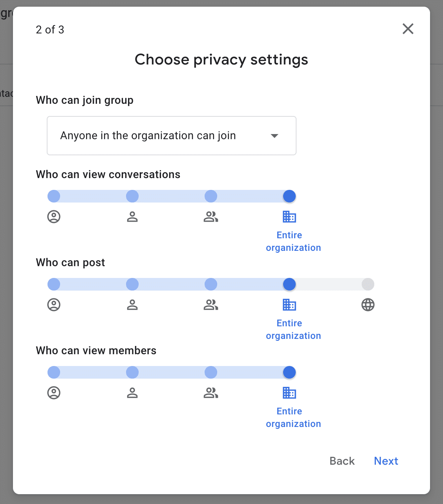The width and height of the screenshot is (443, 504).
Task: Click group owners icon under view conversations
Action: [x=54, y=217]
